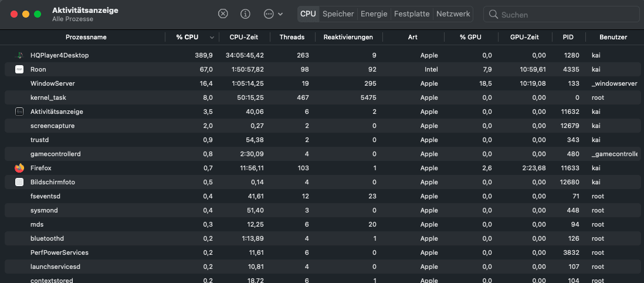
Task: Select the mds process row
Action: 322,224
